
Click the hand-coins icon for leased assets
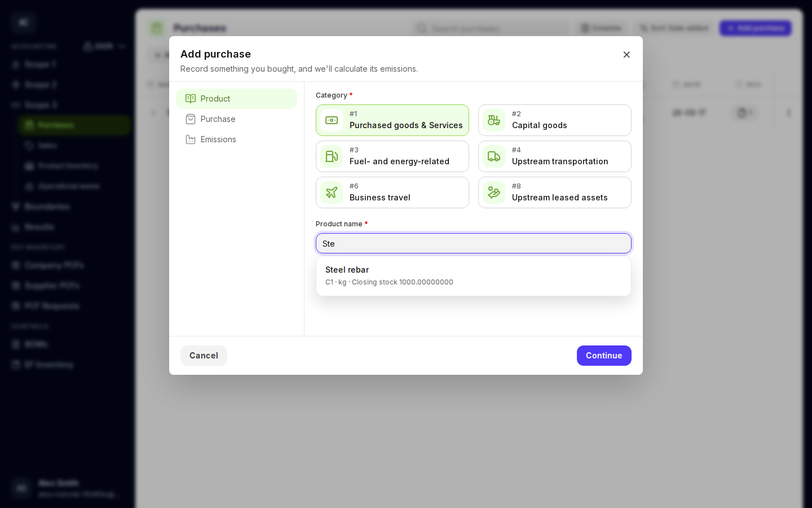494,192
